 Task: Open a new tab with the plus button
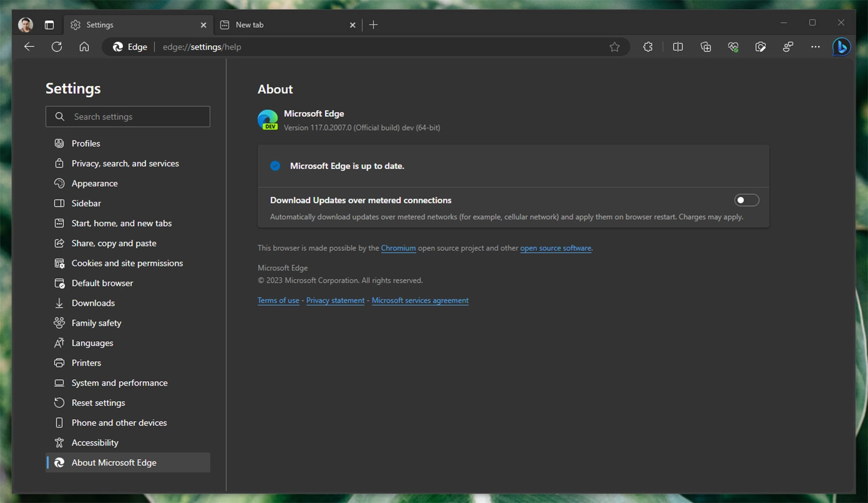(373, 25)
